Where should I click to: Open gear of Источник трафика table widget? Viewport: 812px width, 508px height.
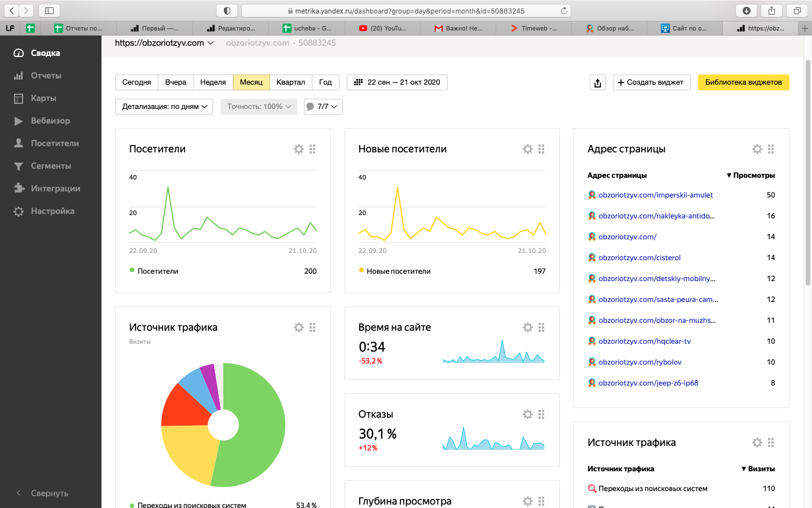(x=757, y=443)
